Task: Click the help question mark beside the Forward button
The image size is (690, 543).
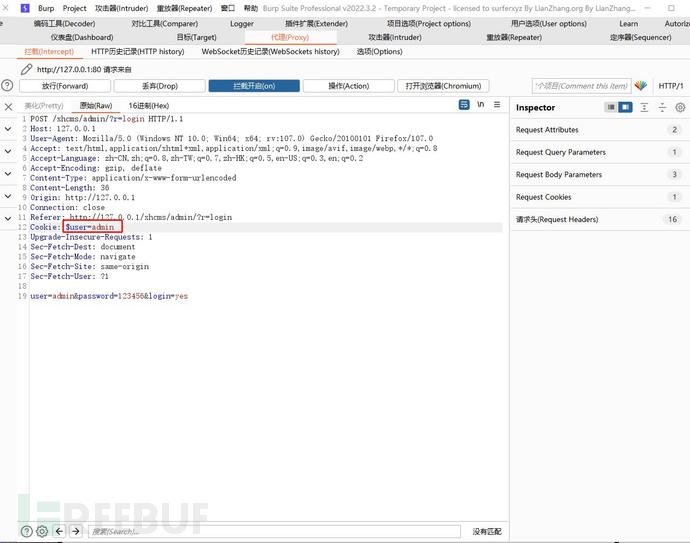Action: point(7,85)
